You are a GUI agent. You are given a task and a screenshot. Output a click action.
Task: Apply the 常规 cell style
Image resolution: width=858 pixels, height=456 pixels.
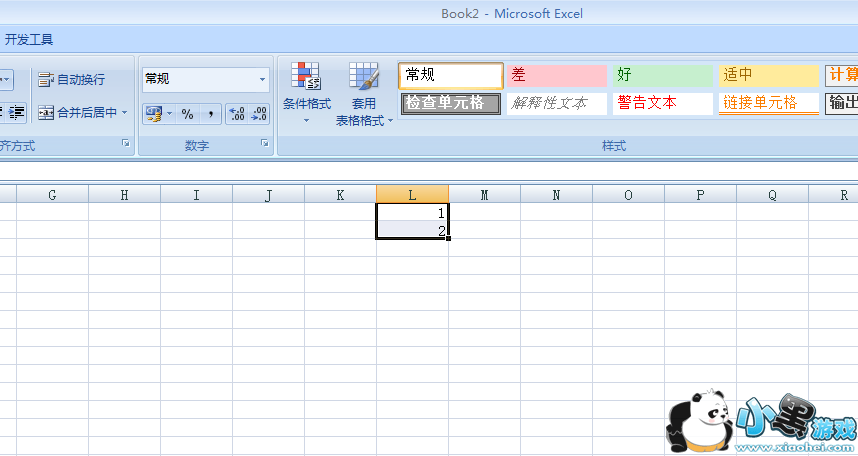[451, 76]
